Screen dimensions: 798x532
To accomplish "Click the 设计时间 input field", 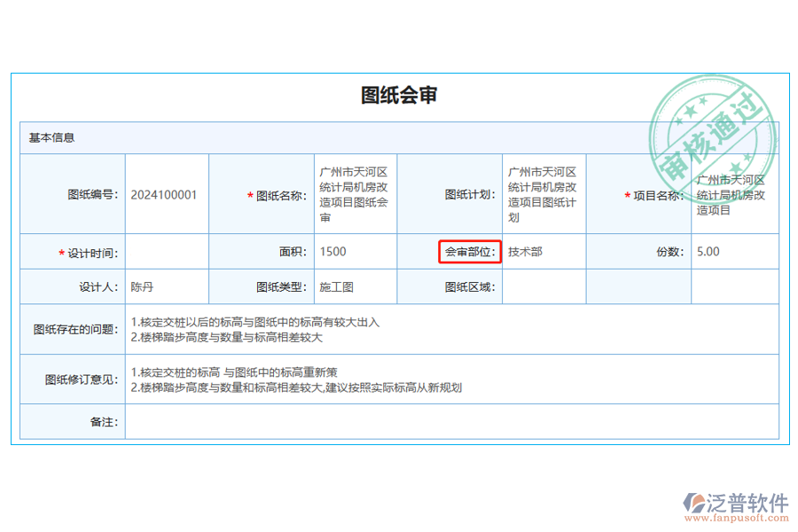I will tap(166, 252).
